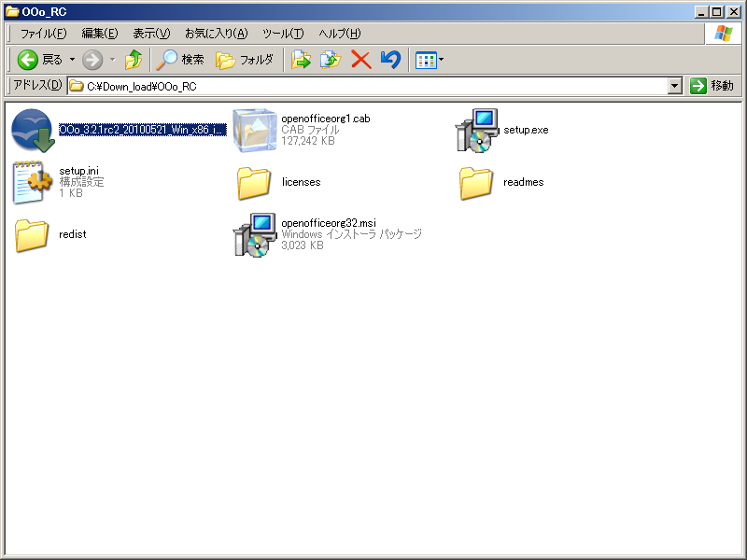747x560 pixels.
Task: Select the OOo_3.2.1rc2_20100521 file name
Action: coord(143,130)
